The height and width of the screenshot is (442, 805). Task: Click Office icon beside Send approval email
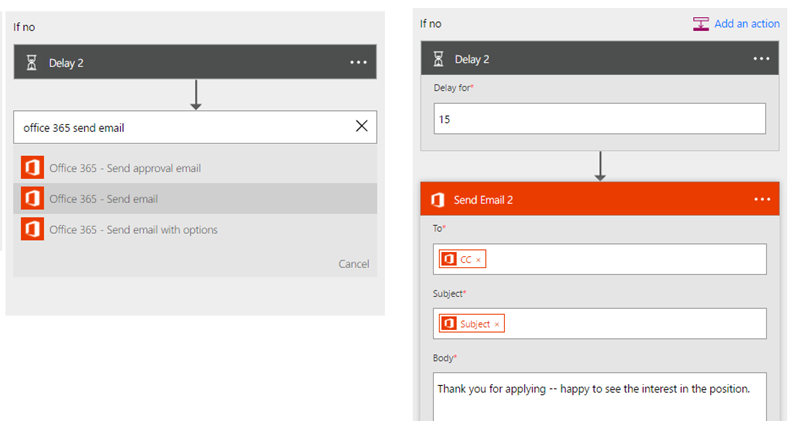click(x=32, y=168)
